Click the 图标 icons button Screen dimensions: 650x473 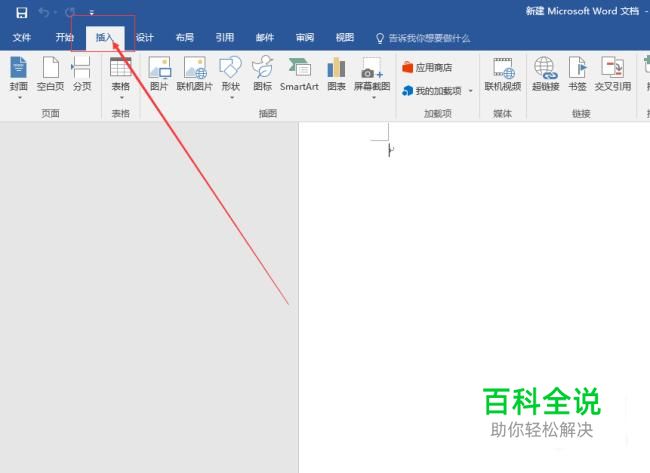pyautogui.click(x=262, y=74)
